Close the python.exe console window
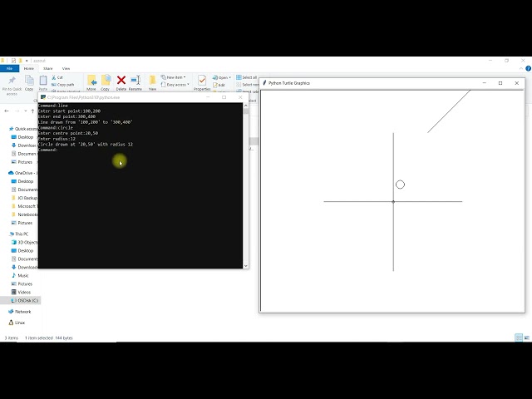Image resolution: width=532 pixels, height=399 pixels. (x=240, y=97)
